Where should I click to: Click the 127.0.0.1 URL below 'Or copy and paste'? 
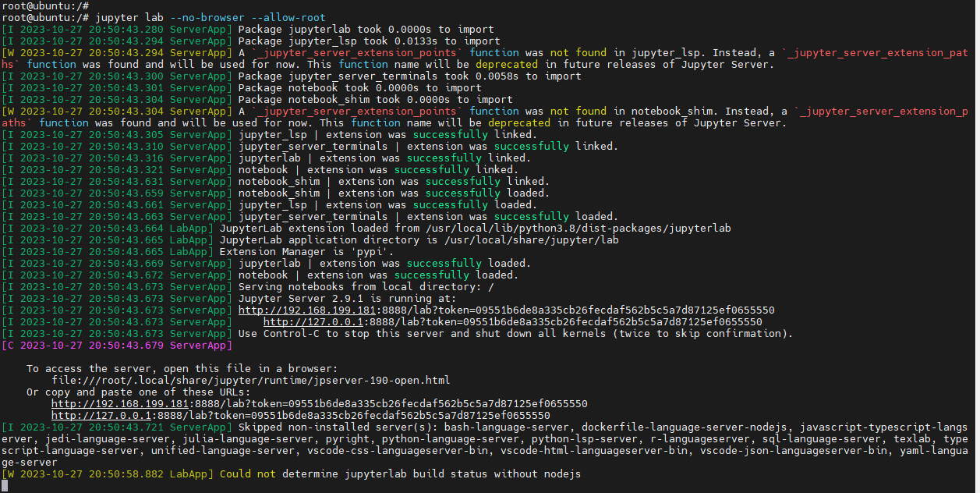coord(300,415)
